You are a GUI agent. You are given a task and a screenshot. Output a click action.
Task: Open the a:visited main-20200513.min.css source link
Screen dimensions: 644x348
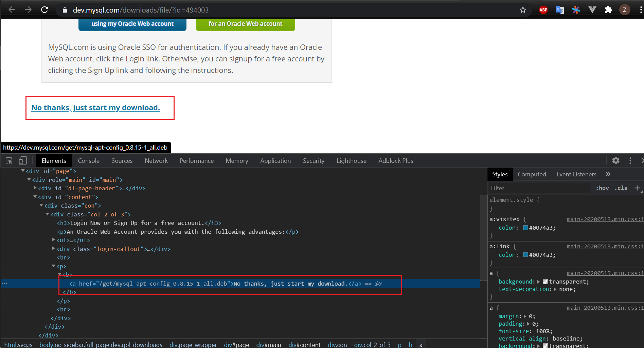coord(605,219)
